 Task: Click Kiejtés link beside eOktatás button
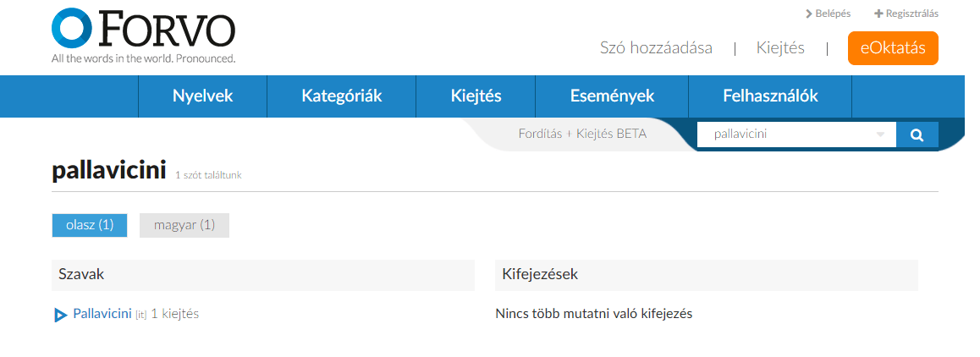click(780, 48)
